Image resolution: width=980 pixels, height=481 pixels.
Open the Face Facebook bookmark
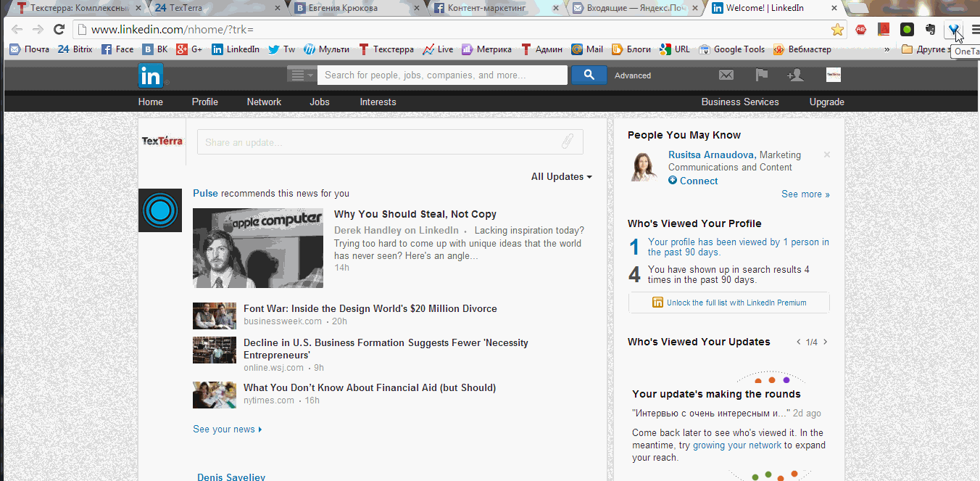117,49
